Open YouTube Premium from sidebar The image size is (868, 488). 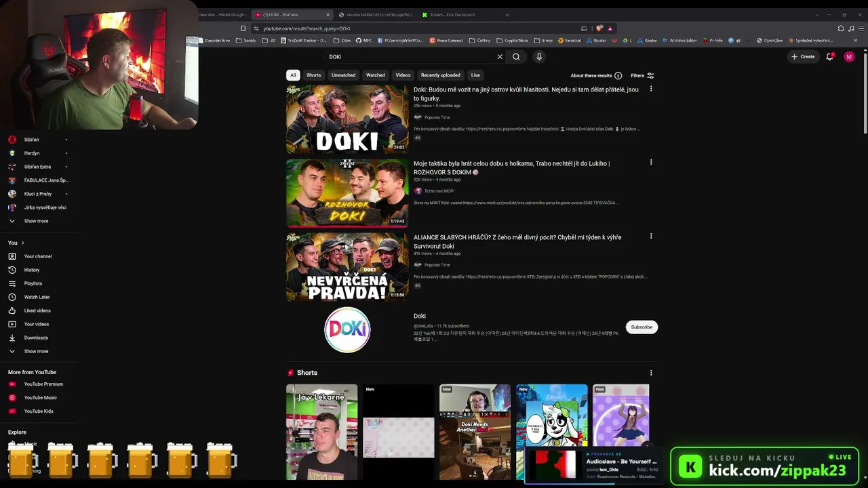(x=43, y=384)
